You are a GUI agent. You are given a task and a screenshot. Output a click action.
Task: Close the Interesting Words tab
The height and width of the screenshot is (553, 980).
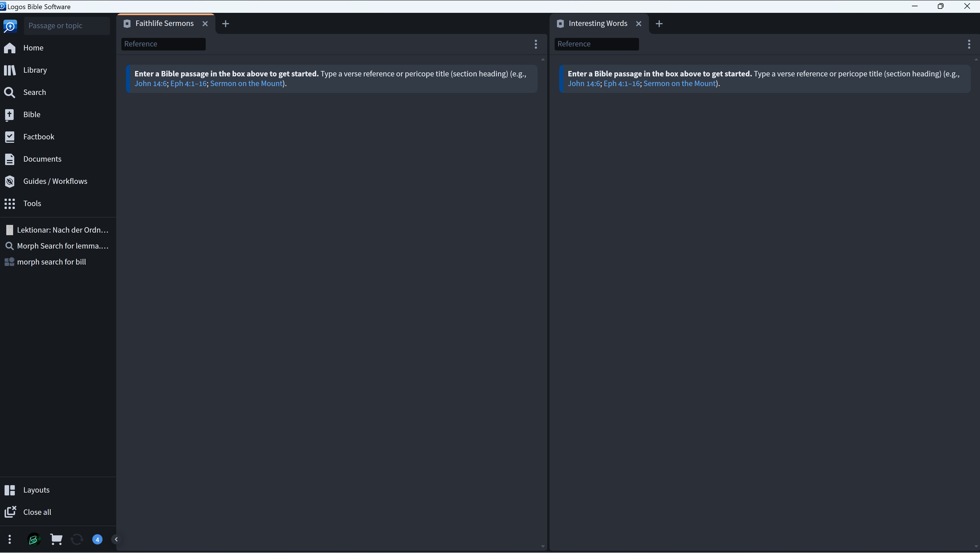[639, 24]
